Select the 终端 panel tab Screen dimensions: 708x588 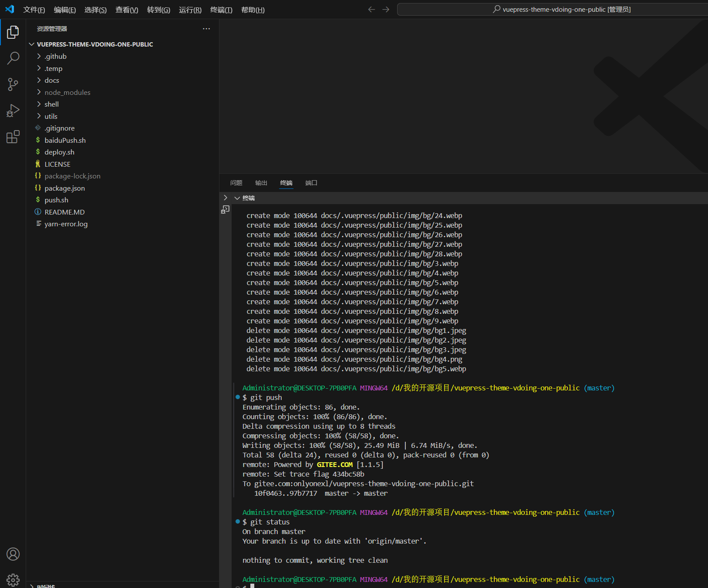[286, 183]
